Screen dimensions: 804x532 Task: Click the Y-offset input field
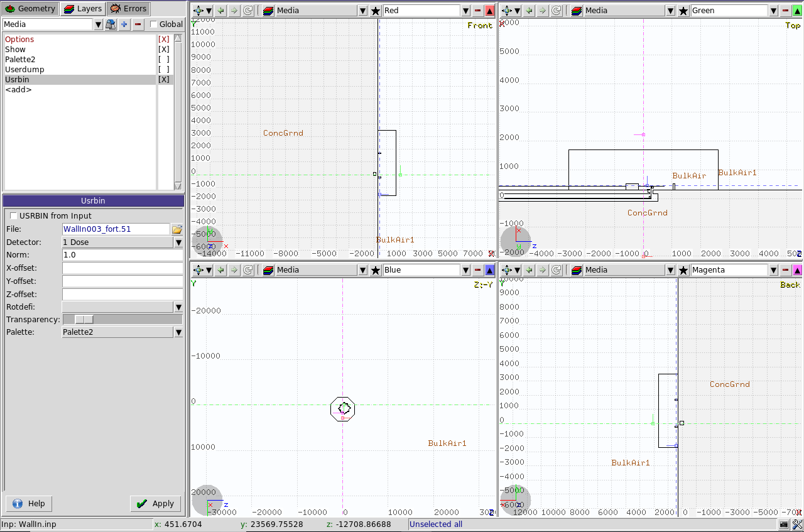122,281
